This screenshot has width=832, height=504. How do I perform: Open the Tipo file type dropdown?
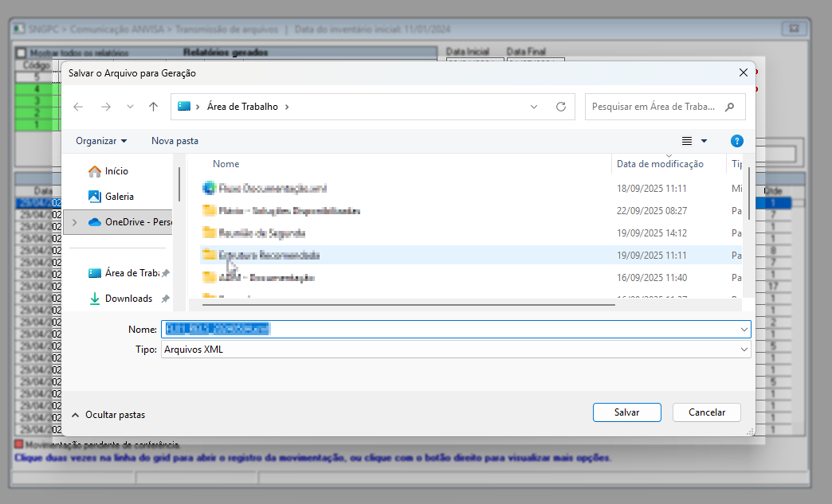pyautogui.click(x=744, y=350)
